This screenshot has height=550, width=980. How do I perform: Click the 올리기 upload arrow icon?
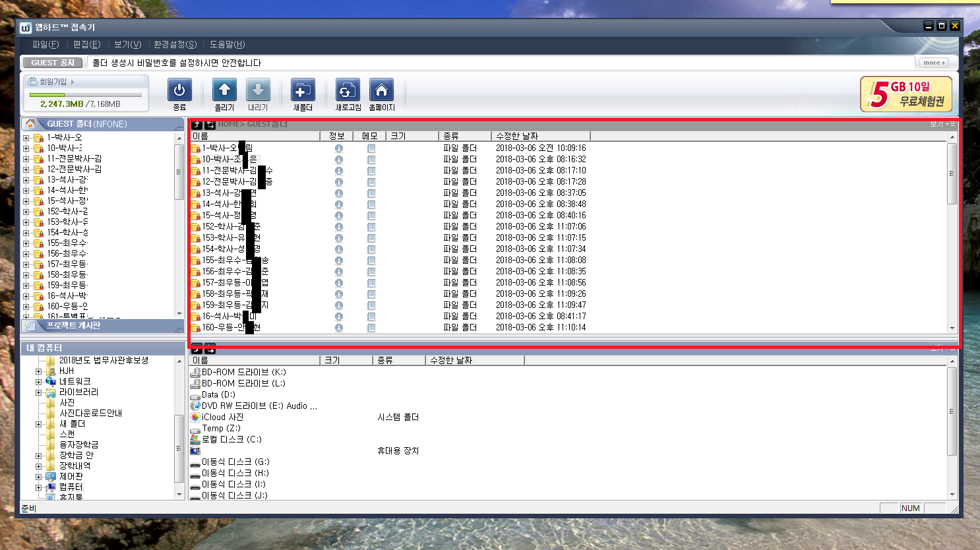click(224, 90)
